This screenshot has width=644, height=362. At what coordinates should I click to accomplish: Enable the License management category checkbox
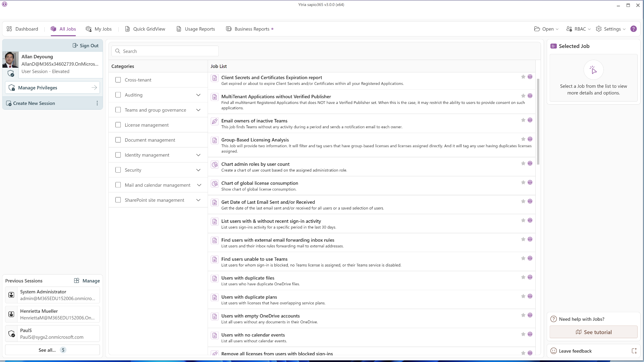click(118, 125)
